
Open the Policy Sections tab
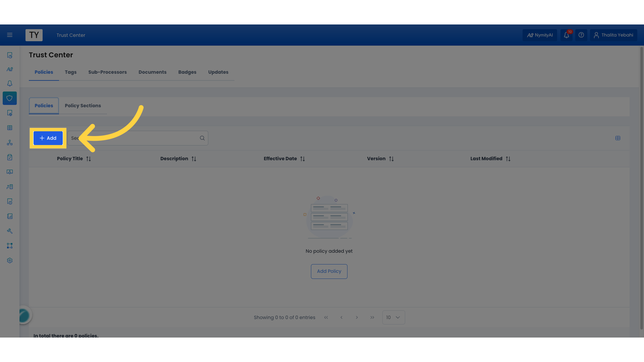pos(83,106)
